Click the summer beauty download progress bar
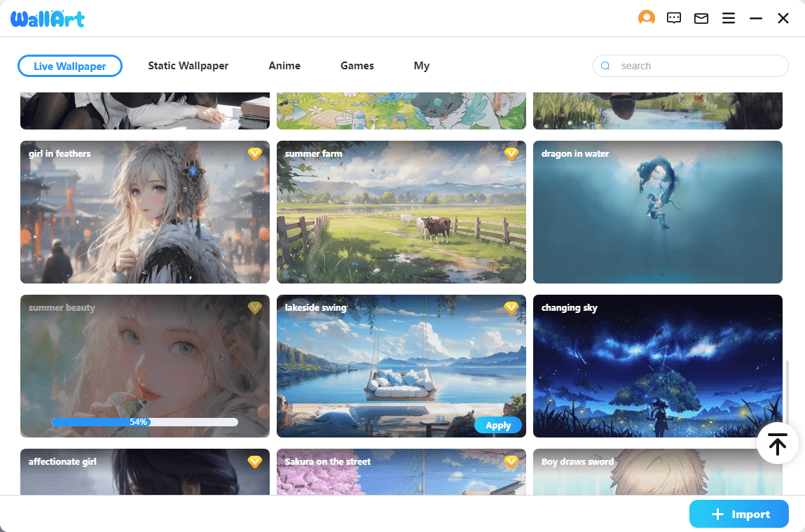This screenshot has width=805, height=532. pyautogui.click(x=145, y=421)
